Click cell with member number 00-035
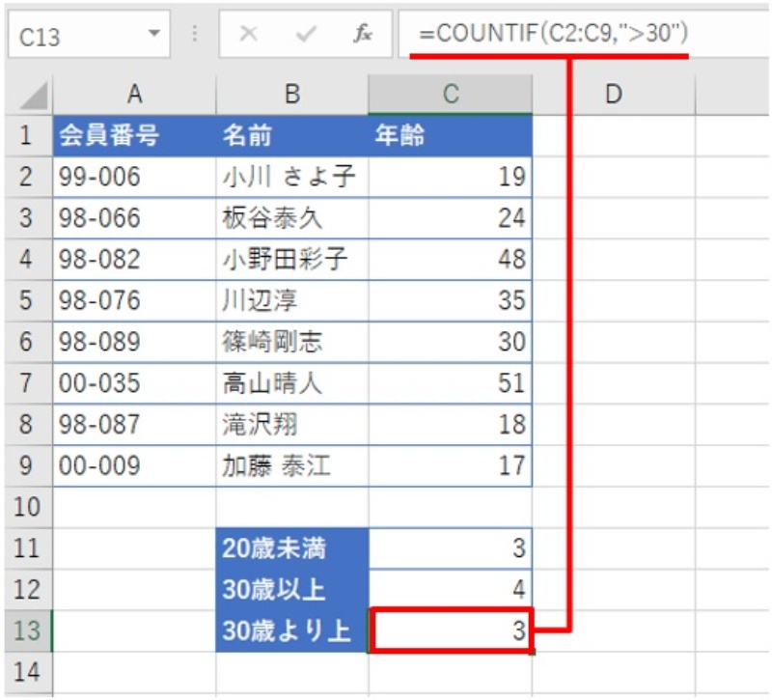The height and width of the screenshot is (700, 772). pos(134,383)
